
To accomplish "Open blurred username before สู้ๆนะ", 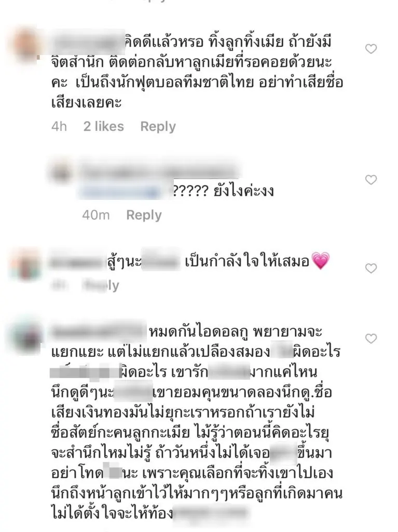I will 77,262.
